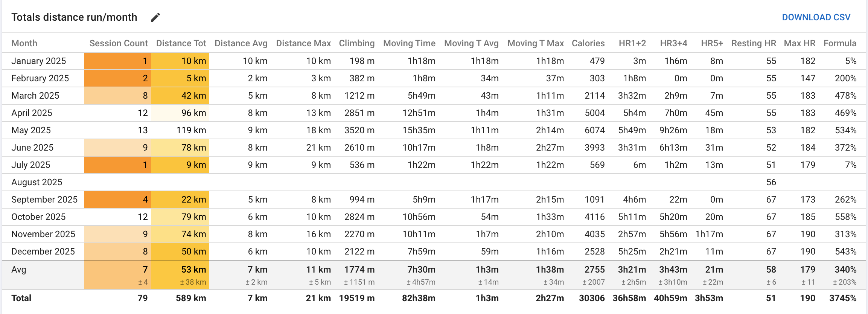Select the January 2025 row label
Viewport: 868px width, 314px height.
tap(39, 61)
